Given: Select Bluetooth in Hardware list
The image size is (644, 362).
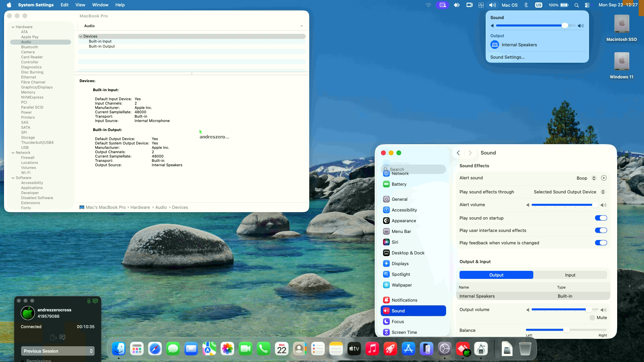Looking at the screenshot, I should coord(41,47).
